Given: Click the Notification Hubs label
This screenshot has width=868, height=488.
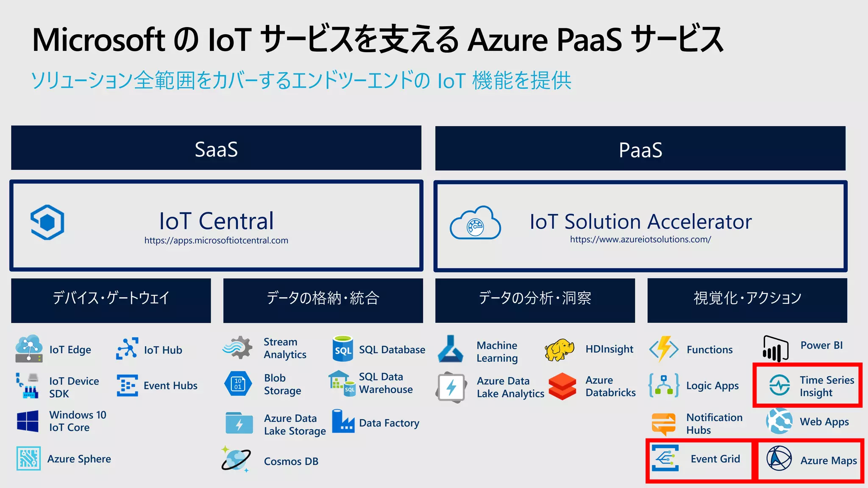Looking at the screenshot, I should click(714, 424).
